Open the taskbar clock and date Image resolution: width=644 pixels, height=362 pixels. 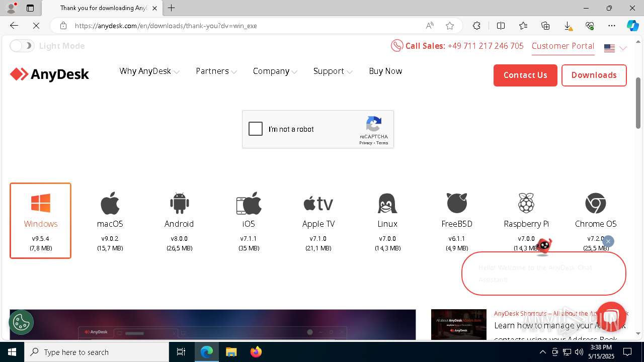[x=601, y=352]
